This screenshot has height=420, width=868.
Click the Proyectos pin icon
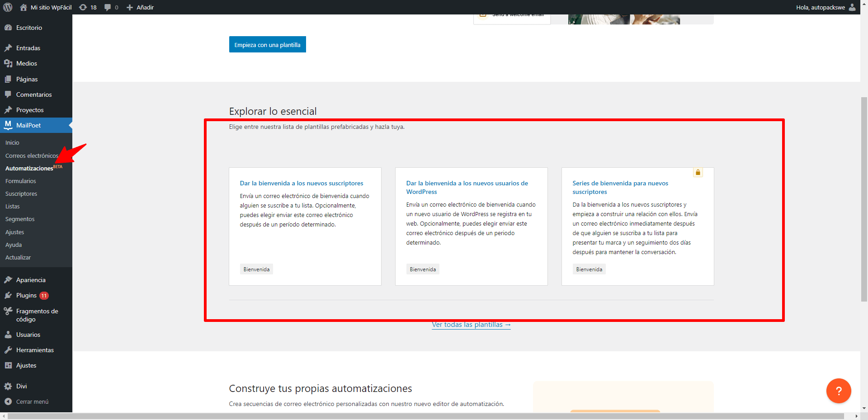click(x=8, y=110)
